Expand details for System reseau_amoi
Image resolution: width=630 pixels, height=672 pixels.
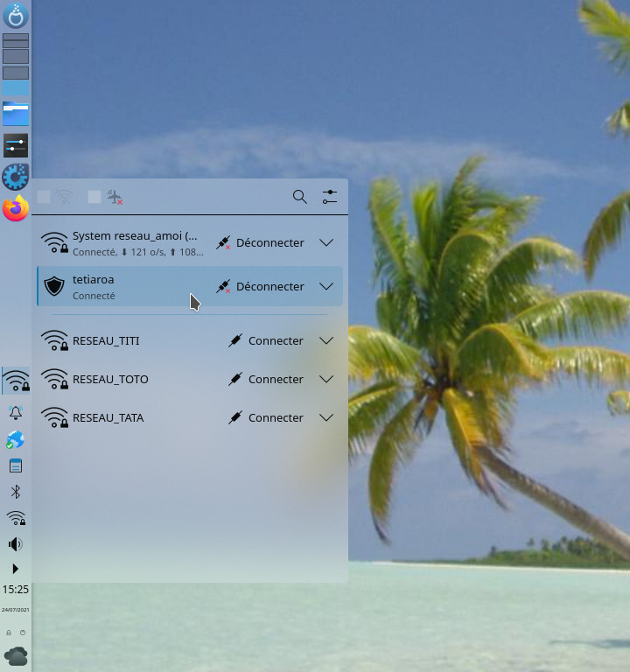click(326, 242)
